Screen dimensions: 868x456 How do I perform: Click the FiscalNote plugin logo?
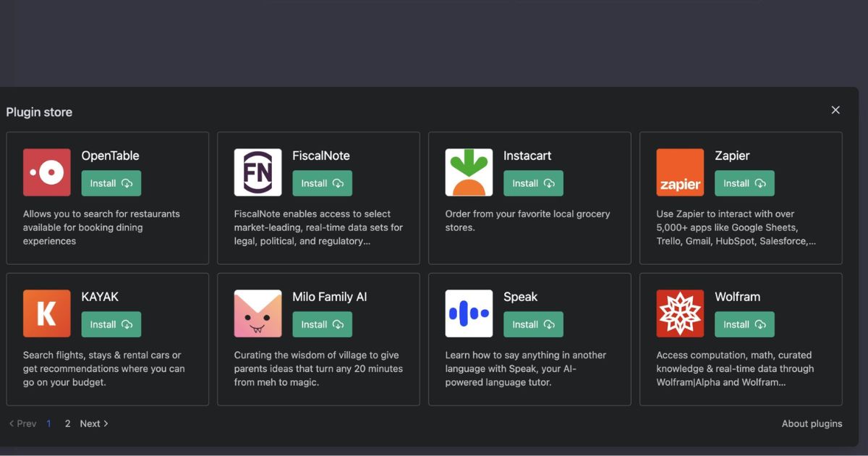(x=258, y=172)
